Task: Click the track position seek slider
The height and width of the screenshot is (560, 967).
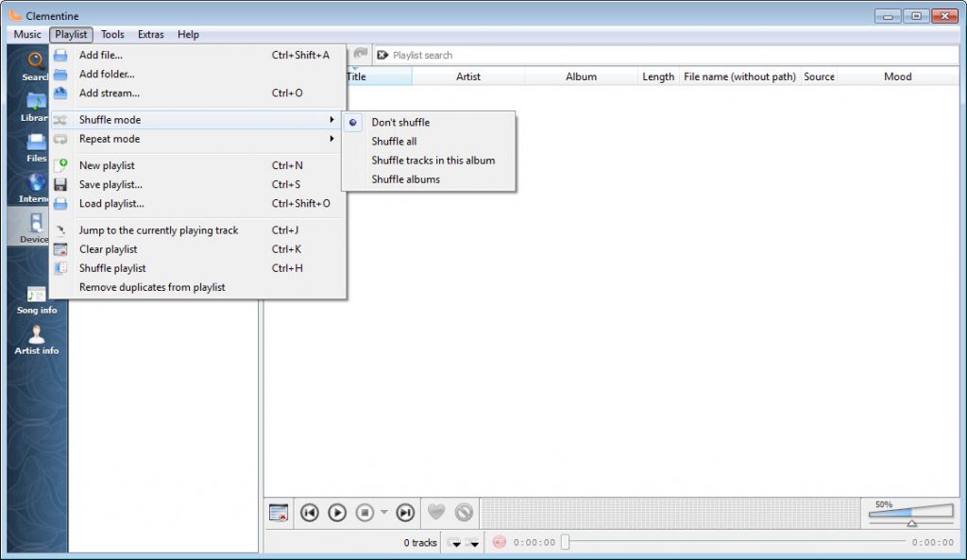Action: [735, 542]
